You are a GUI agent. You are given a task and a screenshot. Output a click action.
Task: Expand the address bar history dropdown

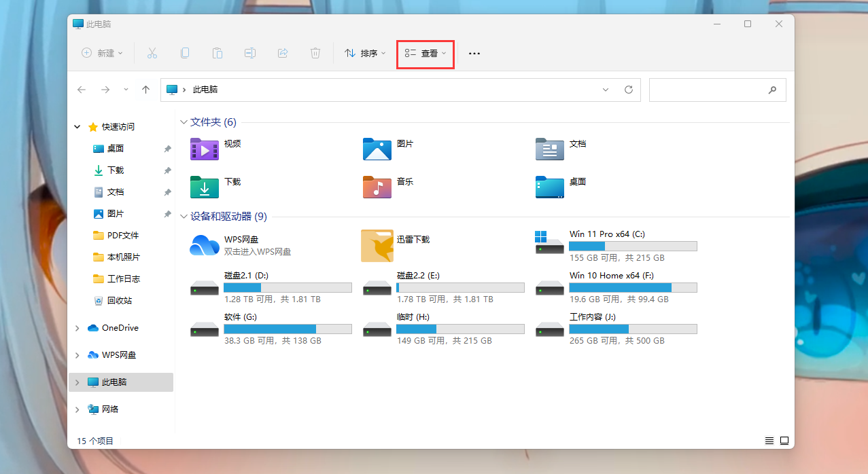(606, 90)
